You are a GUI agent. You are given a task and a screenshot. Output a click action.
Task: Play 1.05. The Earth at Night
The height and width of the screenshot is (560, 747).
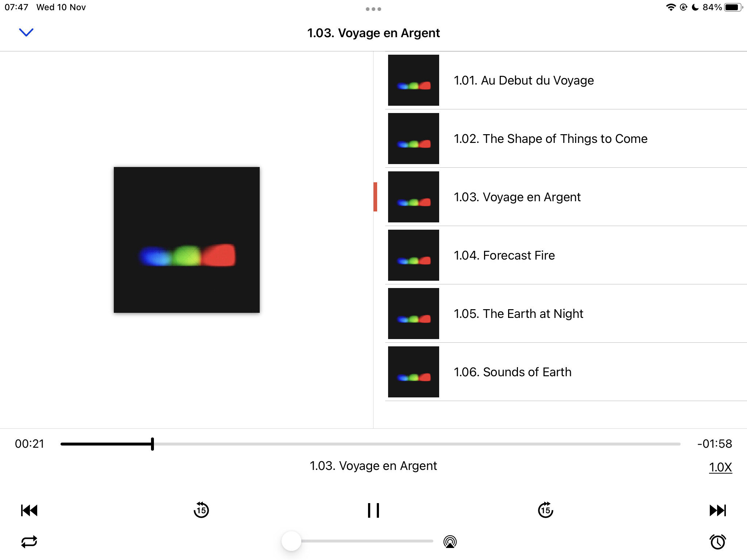[566, 314]
